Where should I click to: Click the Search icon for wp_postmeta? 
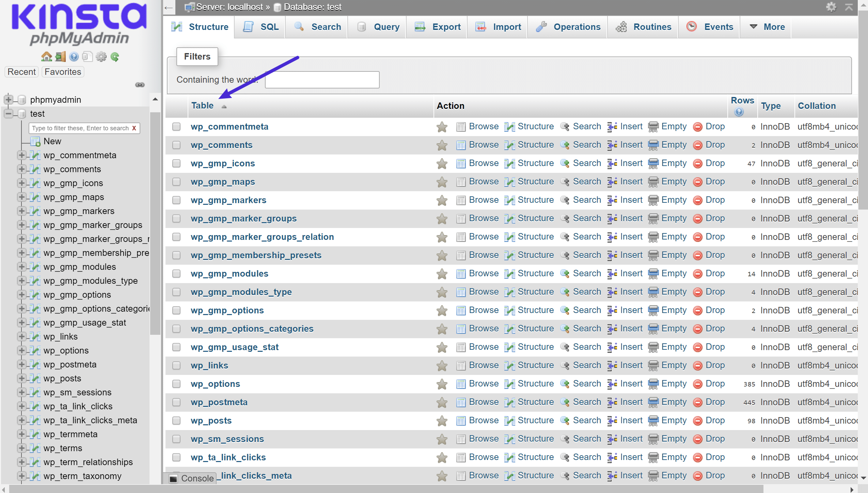pyautogui.click(x=563, y=402)
